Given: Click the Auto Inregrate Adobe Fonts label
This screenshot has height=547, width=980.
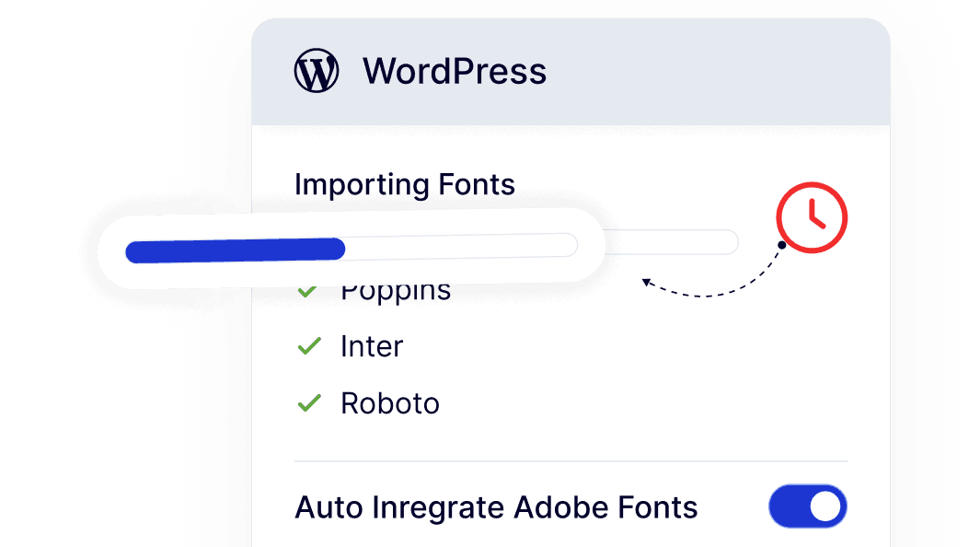Looking at the screenshot, I should click(x=496, y=507).
